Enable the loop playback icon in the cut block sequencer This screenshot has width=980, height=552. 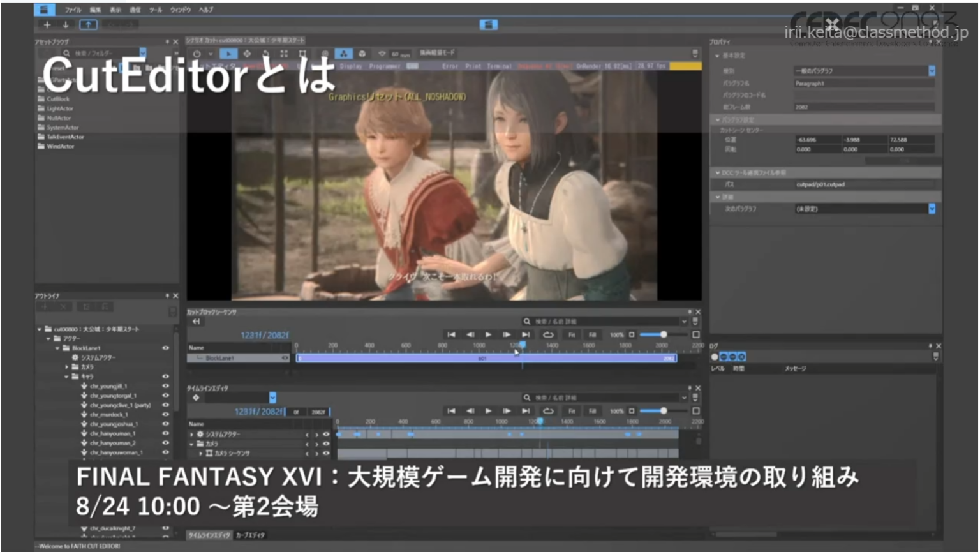click(x=549, y=334)
